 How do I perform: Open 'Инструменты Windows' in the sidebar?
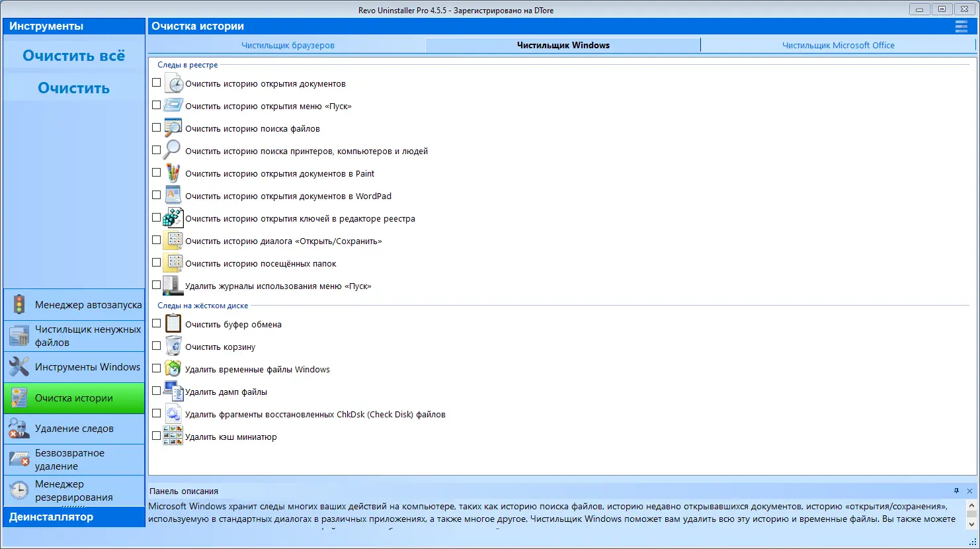[x=74, y=367]
